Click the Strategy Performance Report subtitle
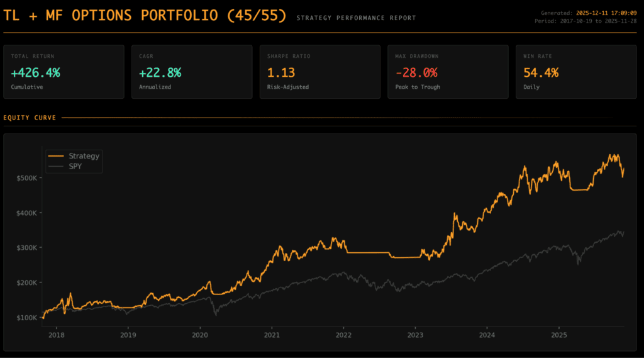 point(356,18)
